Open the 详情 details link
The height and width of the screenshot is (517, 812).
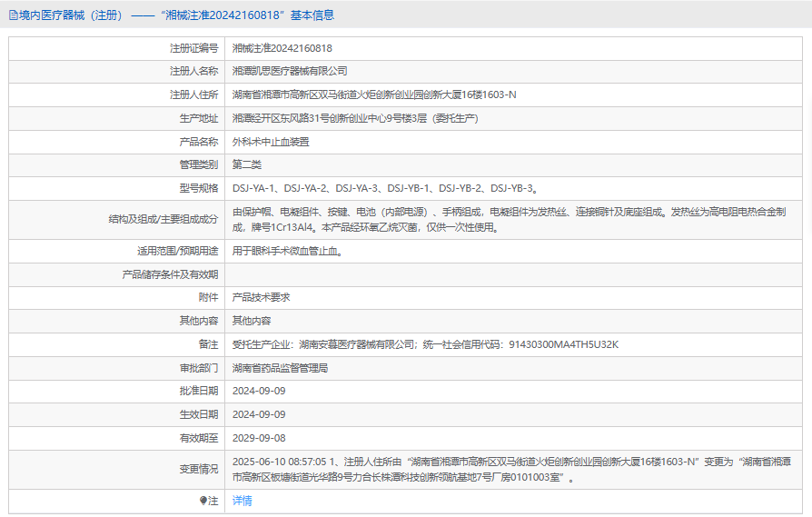(x=243, y=501)
